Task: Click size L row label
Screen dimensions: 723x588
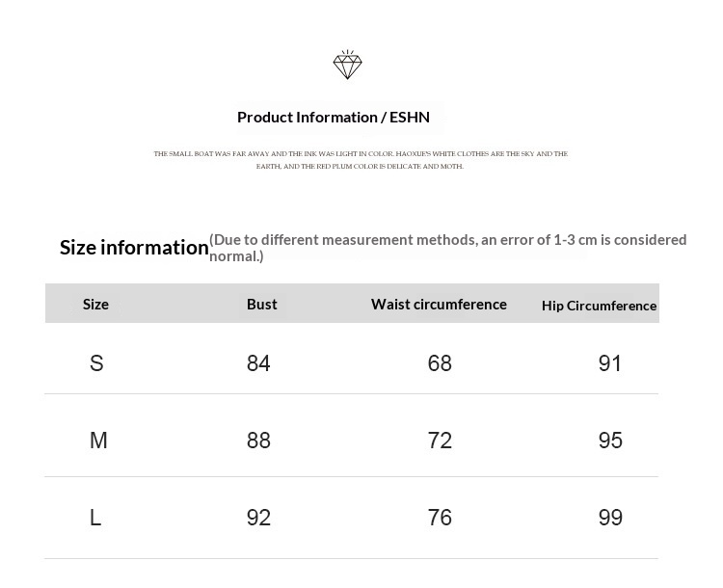Action: tap(95, 518)
